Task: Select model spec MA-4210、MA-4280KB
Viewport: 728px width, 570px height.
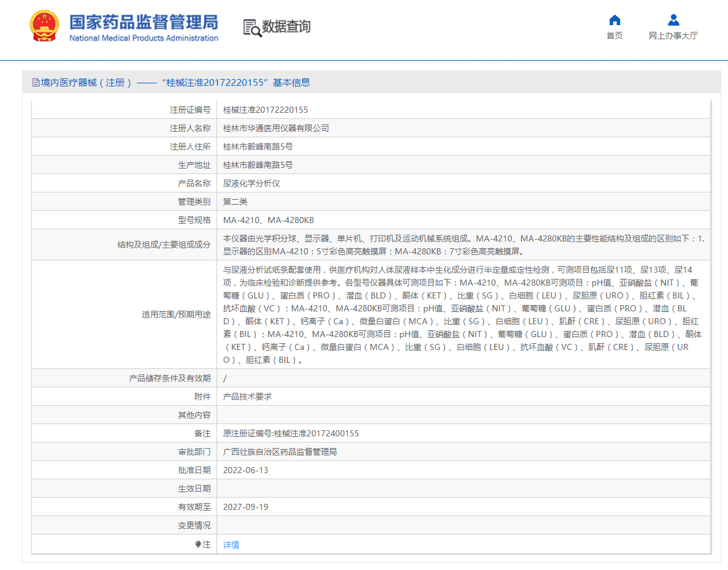Action: point(269,220)
